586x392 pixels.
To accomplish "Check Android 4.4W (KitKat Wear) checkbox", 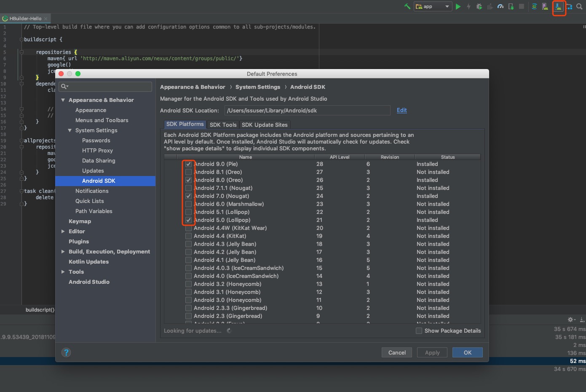I will click(188, 228).
